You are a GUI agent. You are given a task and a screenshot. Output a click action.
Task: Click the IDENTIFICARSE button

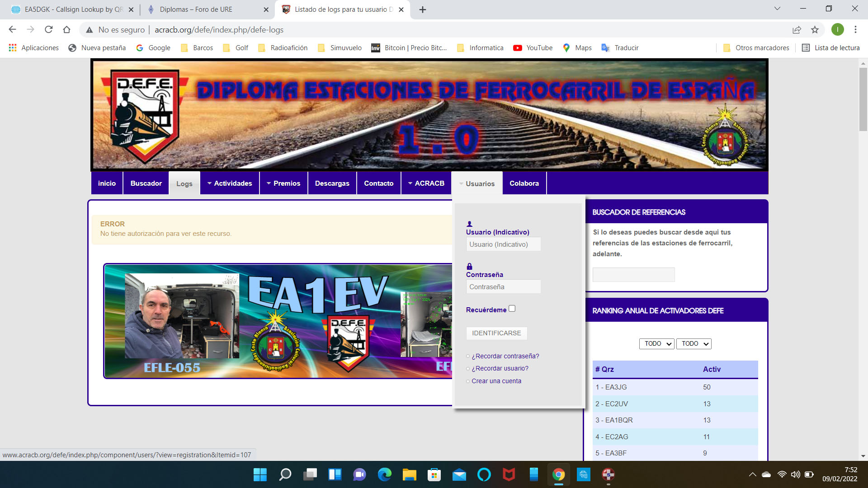496,333
